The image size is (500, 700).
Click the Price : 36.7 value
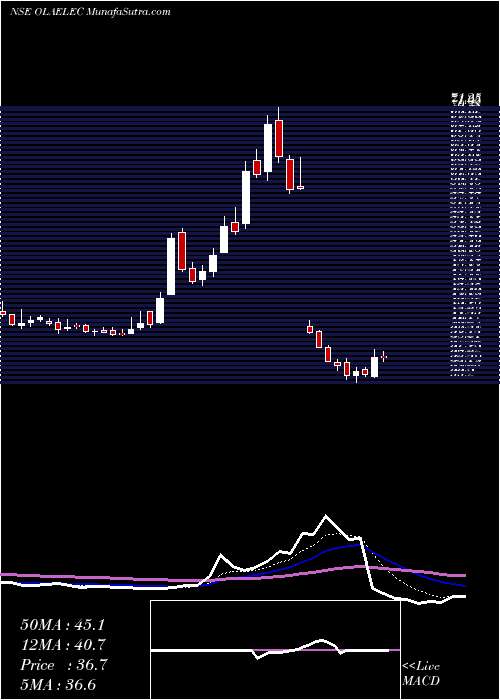tap(64, 665)
